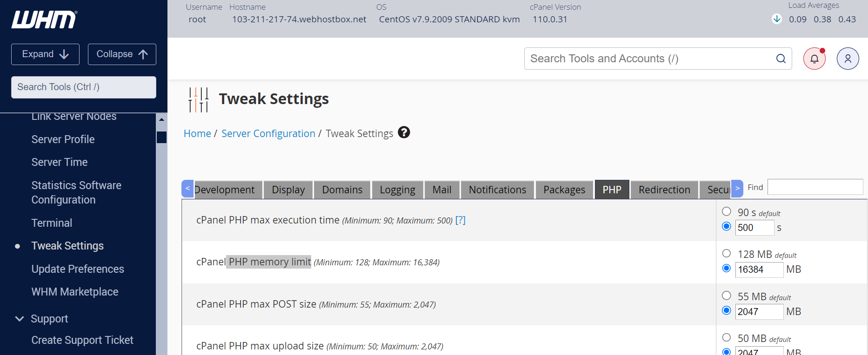Switch to the Mail tab
This screenshot has height=355, width=868.
[x=441, y=190]
